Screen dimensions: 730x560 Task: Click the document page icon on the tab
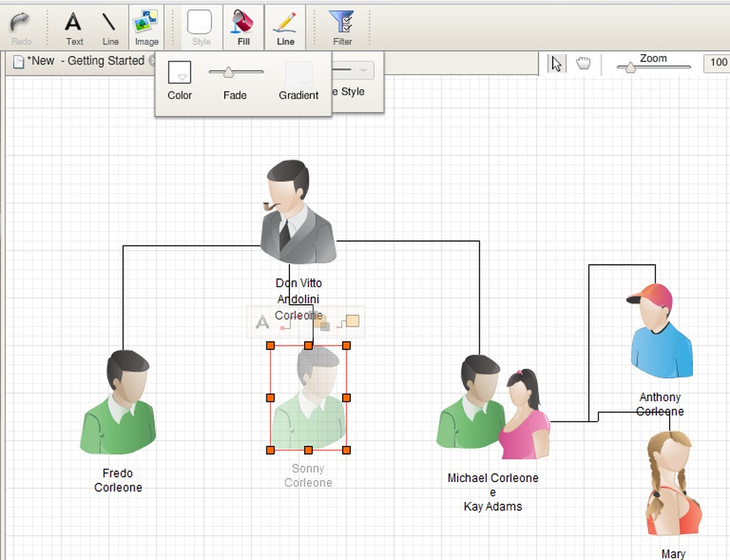point(19,62)
